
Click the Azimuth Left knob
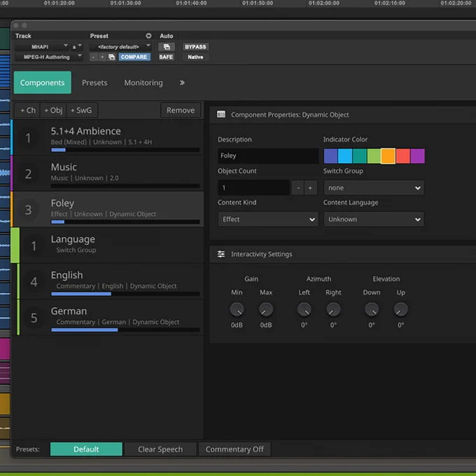(304, 309)
